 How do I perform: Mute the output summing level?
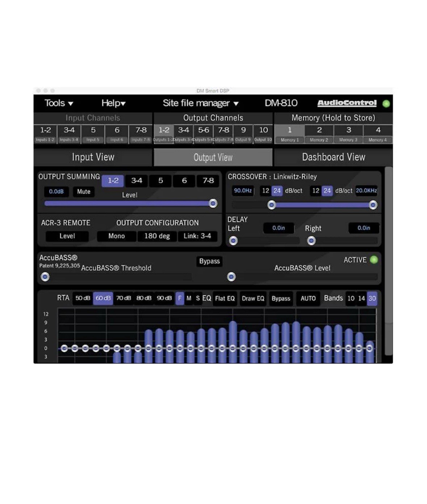point(84,192)
